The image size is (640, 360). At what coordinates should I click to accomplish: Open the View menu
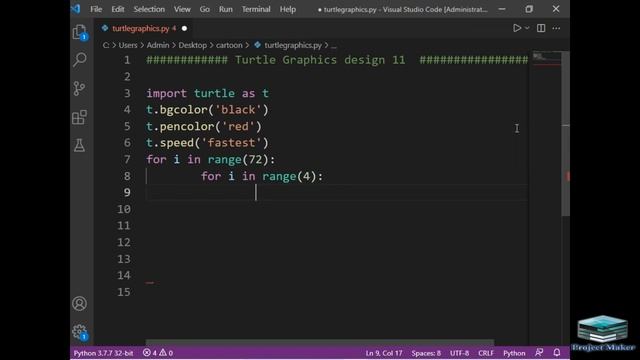[x=182, y=9]
